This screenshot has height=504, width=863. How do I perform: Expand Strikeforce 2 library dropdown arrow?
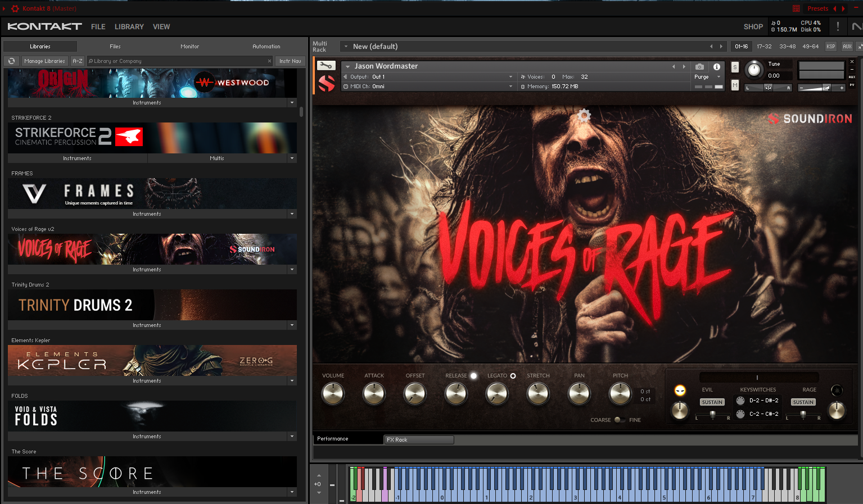[292, 158]
